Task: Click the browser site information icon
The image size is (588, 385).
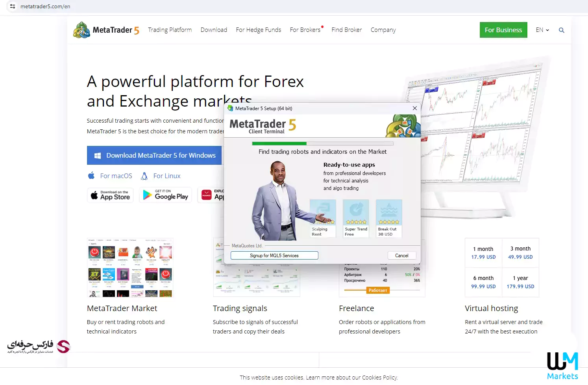Action: (13, 6)
